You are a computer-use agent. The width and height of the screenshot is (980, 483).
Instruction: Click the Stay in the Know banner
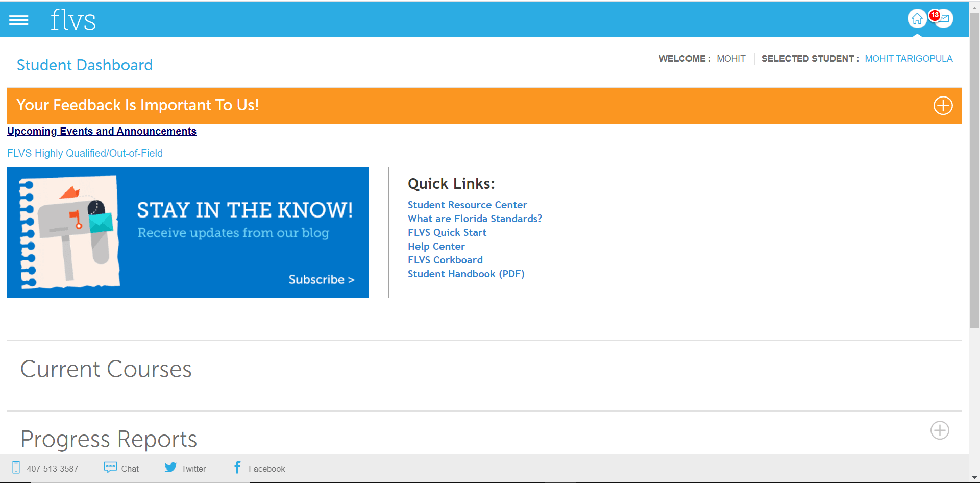(x=188, y=232)
